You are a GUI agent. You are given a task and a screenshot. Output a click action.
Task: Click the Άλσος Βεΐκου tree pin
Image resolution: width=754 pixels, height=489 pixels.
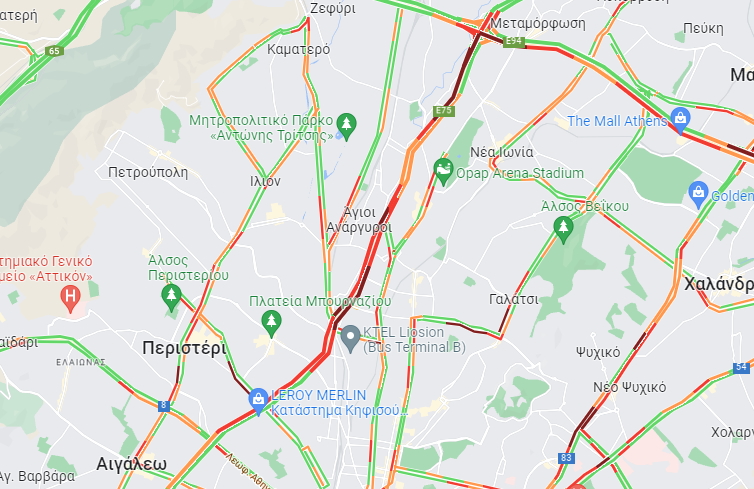pyautogui.click(x=563, y=229)
